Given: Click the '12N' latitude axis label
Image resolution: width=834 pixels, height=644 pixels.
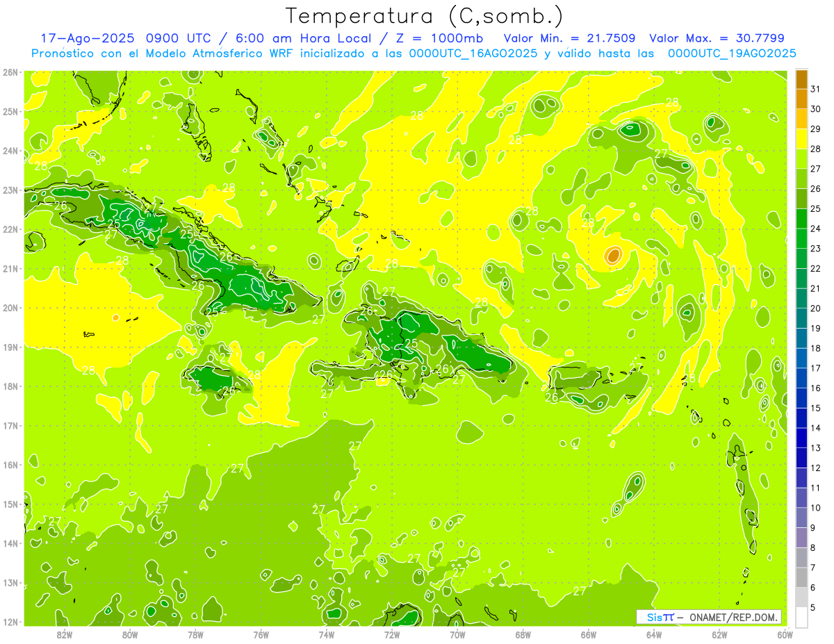Looking at the screenshot, I should 10,622.
